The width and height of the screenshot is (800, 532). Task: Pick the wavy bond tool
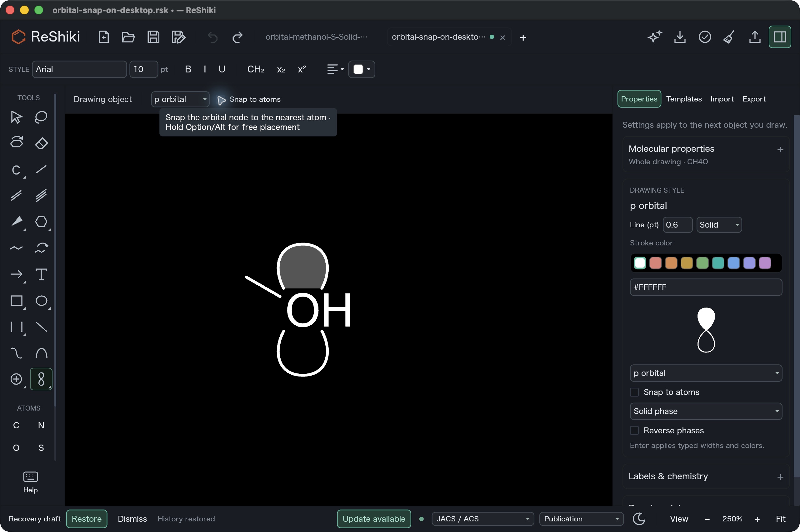pyautogui.click(x=16, y=248)
